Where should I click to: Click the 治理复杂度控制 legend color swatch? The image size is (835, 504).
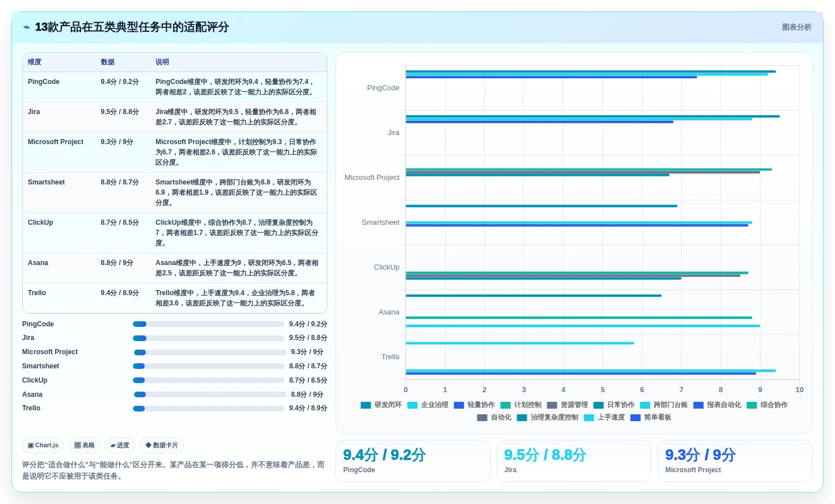pos(522,418)
